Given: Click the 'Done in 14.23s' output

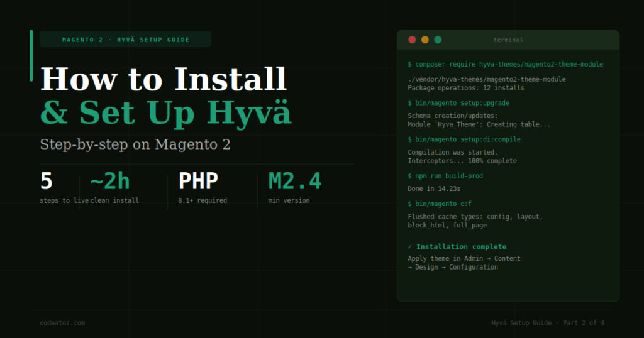Looking at the screenshot, I should click(434, 188).
